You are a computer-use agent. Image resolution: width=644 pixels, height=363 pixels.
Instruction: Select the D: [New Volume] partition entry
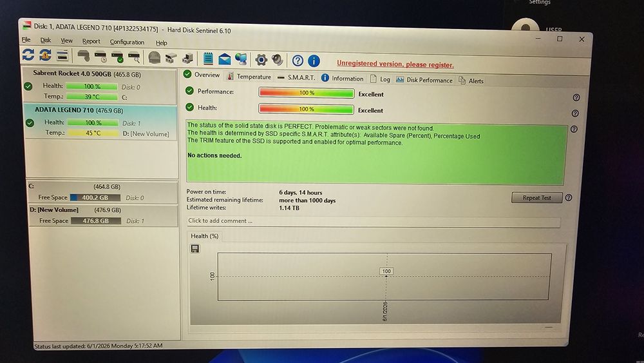tap(102, 215)
